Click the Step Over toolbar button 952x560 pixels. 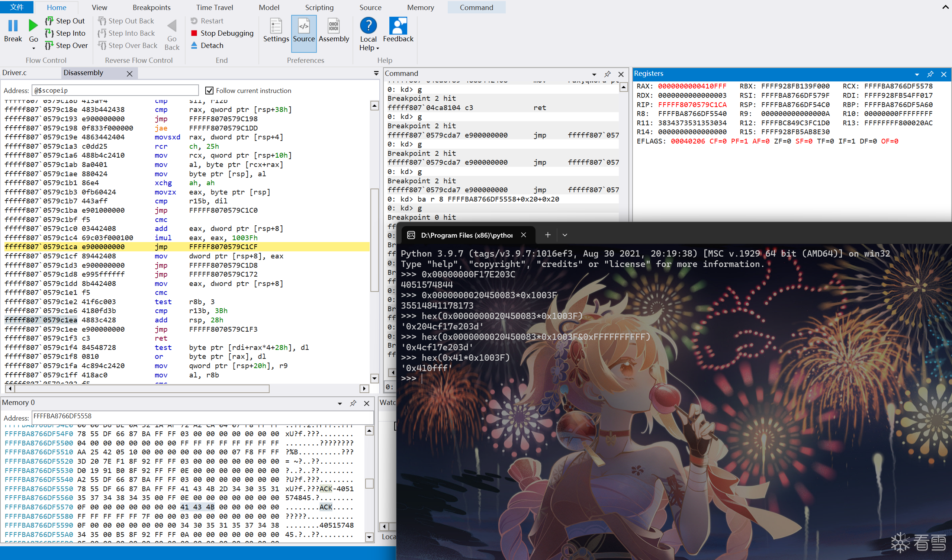click(67, 45)
